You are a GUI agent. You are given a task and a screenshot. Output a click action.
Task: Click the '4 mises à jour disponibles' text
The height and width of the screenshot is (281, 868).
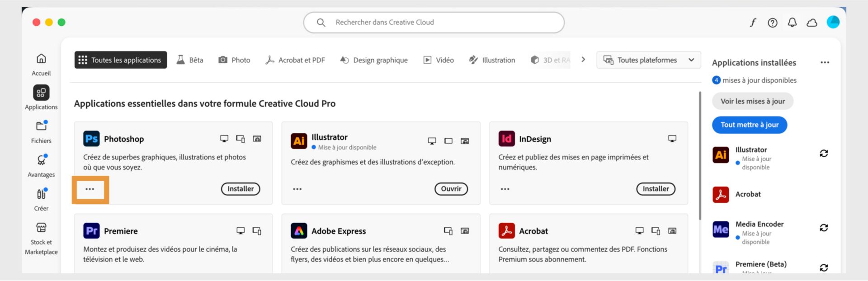(x=755, y=80)
